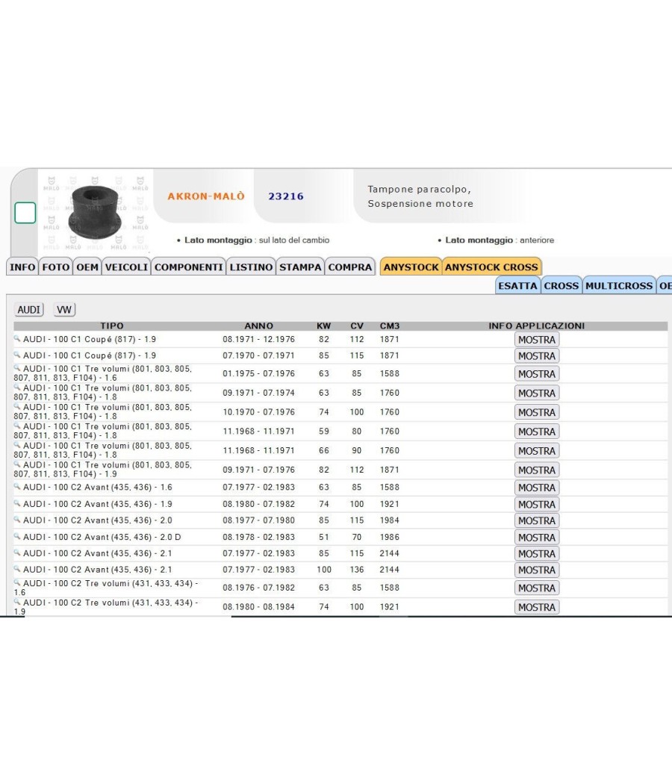
Task: Click MOSTRA for C2 Avant 2.0 85 kW
Action: coord(537,520)
